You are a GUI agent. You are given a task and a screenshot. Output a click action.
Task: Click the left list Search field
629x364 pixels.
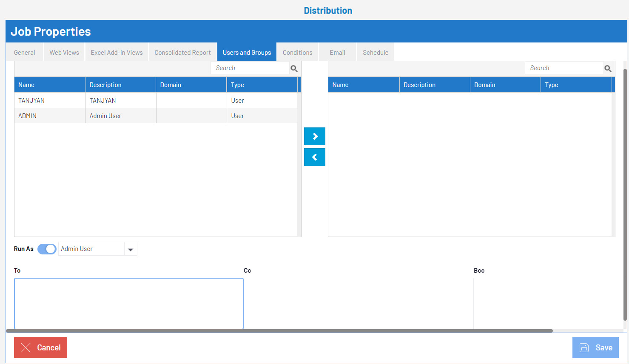(250, 68)
